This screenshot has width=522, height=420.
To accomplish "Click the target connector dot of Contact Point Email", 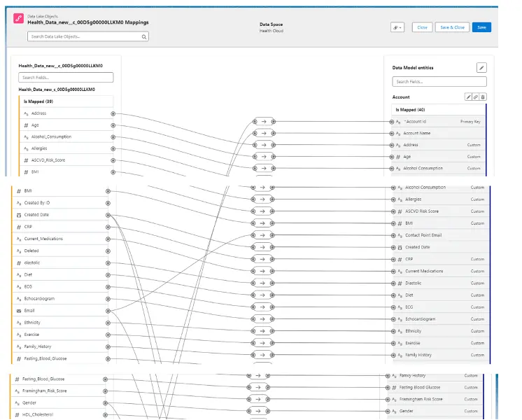I will click(393, 235).
